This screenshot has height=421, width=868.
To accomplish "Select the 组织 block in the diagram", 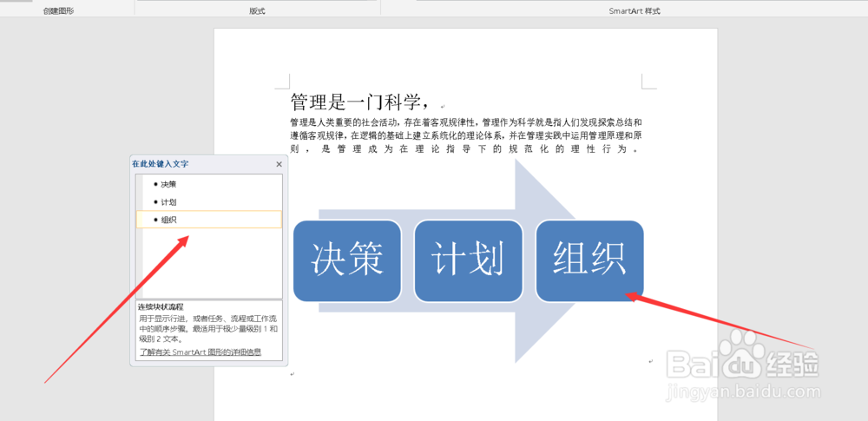I will pyautogui.click(x=589, y=261).
